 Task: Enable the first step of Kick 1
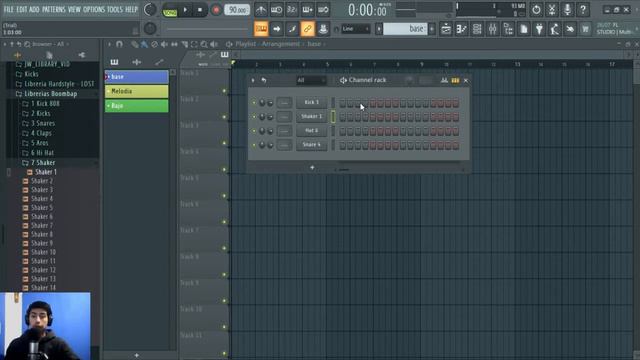[342, 103]
